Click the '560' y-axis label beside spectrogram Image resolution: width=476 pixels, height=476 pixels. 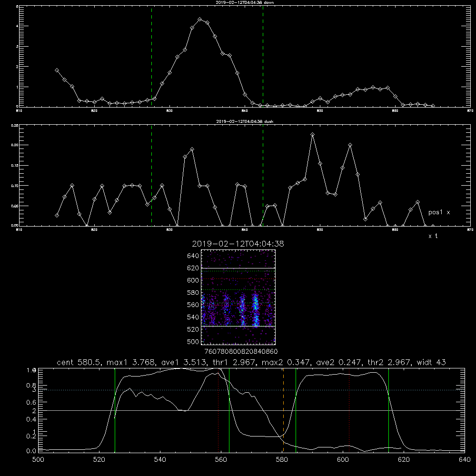[193, 305]
